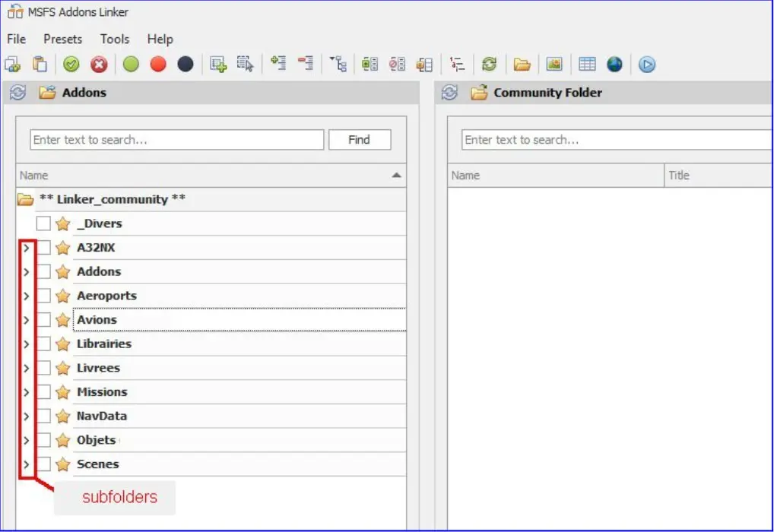Enable the Livrees checkbox

click(43, 368)
